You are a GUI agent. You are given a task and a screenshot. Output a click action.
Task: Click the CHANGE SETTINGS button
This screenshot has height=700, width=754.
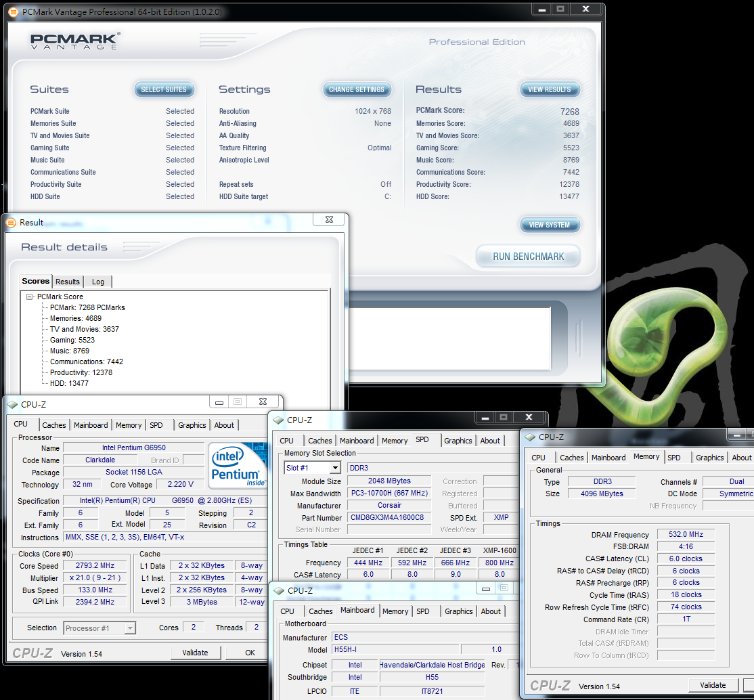click(x=356, y=89)
